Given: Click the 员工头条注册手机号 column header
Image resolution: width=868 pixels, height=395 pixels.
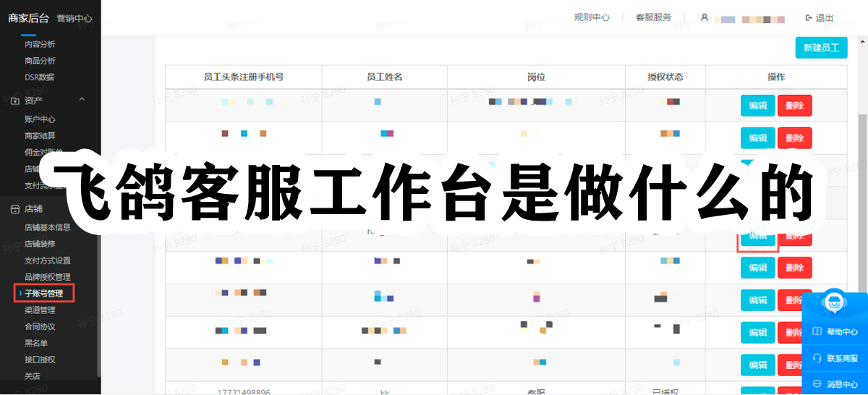Looking at the screenshot, I should [243, 77].
